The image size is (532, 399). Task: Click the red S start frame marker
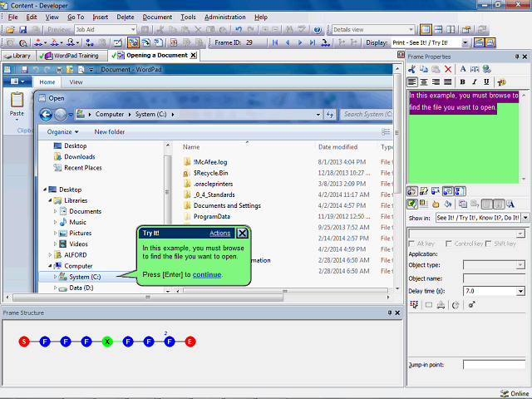coord(24,342)
